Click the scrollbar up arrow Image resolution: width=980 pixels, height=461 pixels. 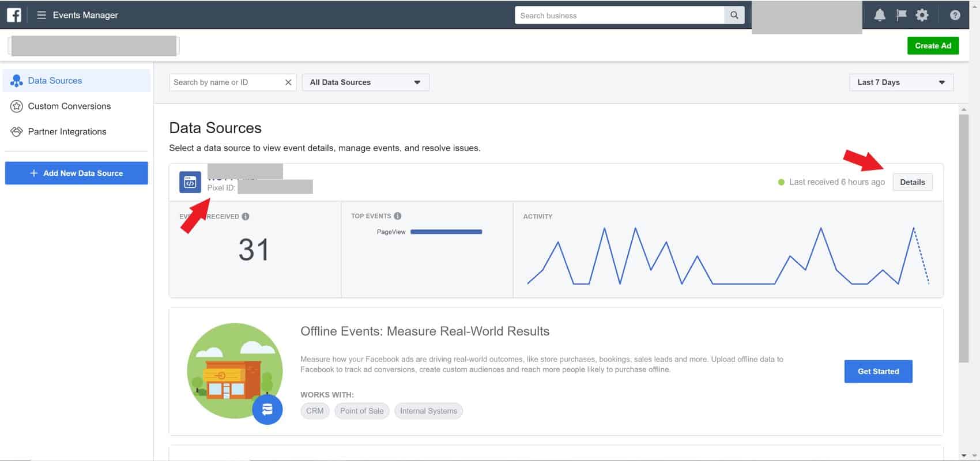(963, 109)
